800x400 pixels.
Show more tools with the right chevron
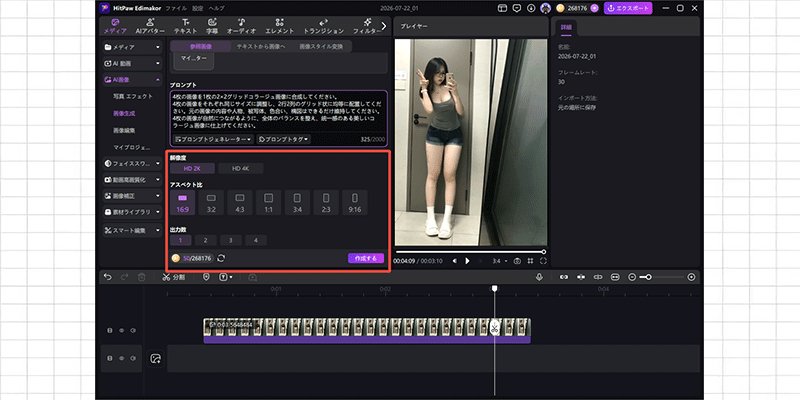(x=384, y=26)
